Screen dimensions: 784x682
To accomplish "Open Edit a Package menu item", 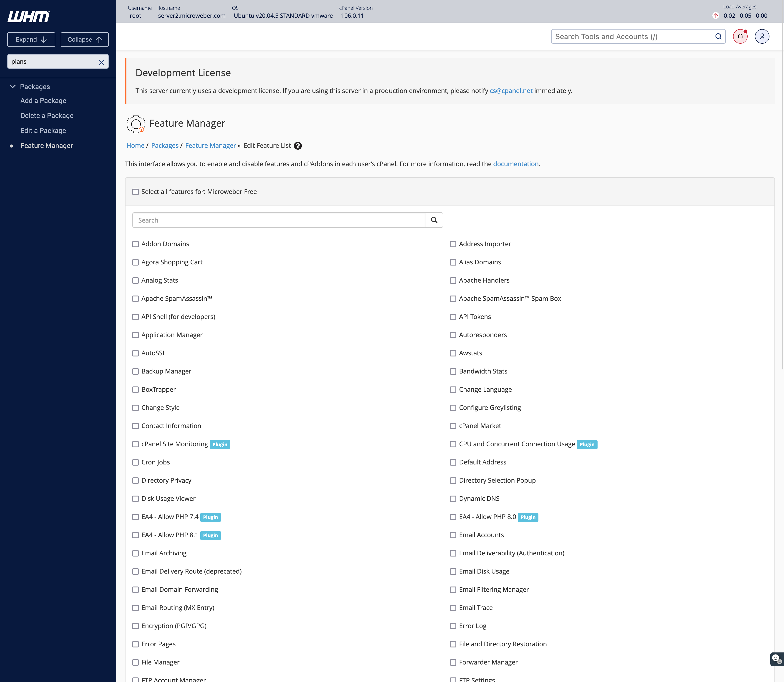I will (43, 130).
